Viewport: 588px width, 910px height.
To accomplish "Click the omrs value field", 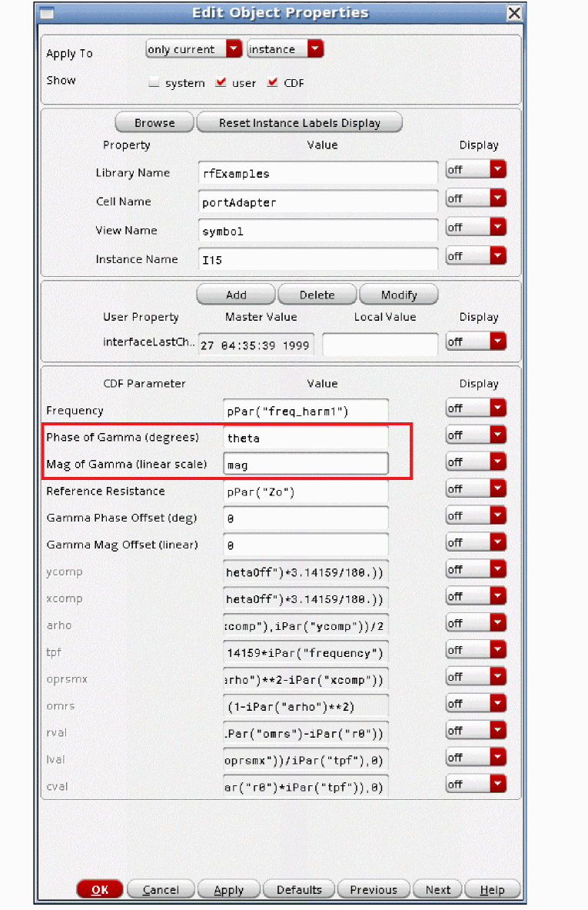I will point(306,706).
